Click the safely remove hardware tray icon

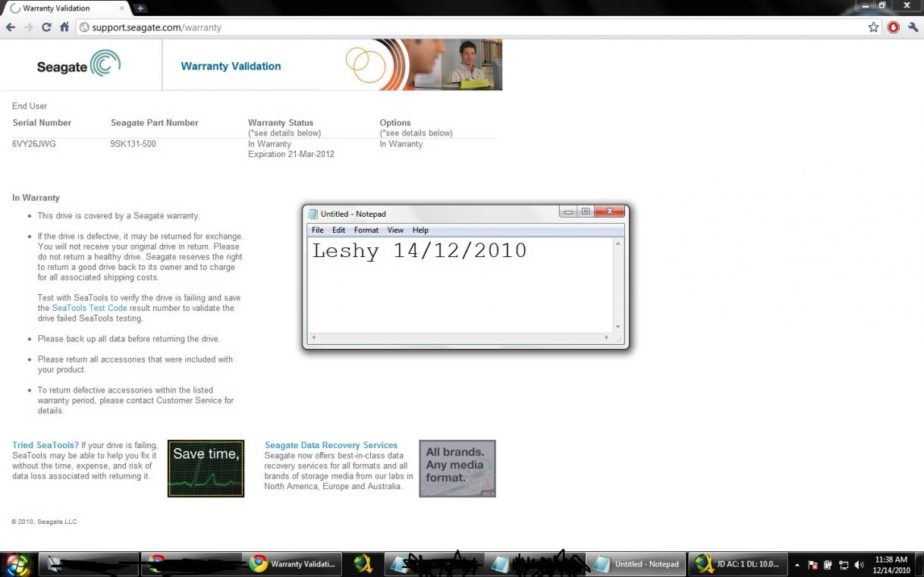828,565
